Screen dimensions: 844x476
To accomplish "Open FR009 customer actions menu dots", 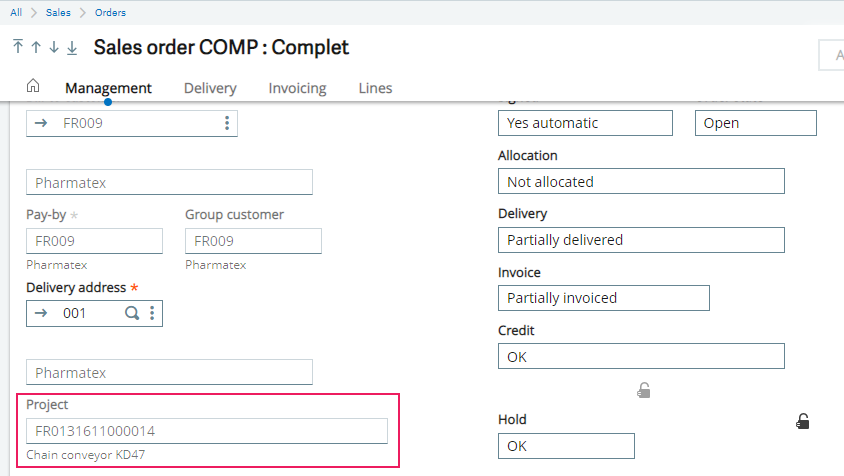I will (227, 123).
